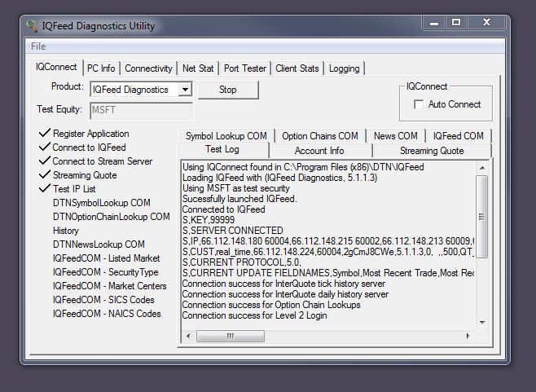
Task: Click 'InterQuote daily history server' log line
Action: coord(285,294)
